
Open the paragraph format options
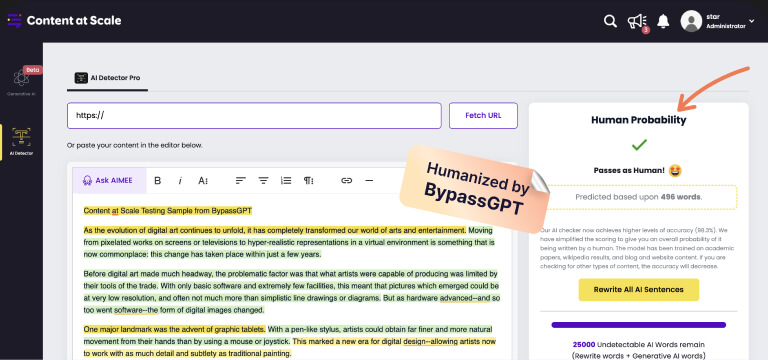click(309, 181)
